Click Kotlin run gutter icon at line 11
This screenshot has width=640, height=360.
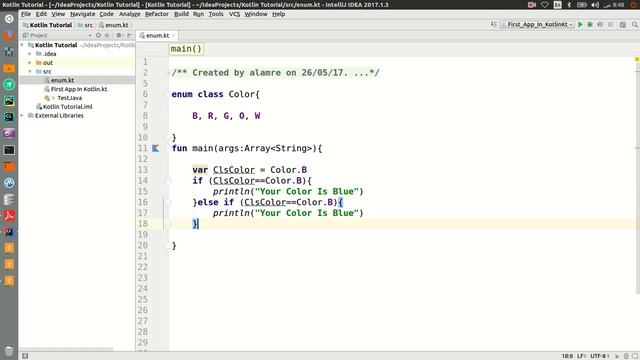[x=156, y=148]
